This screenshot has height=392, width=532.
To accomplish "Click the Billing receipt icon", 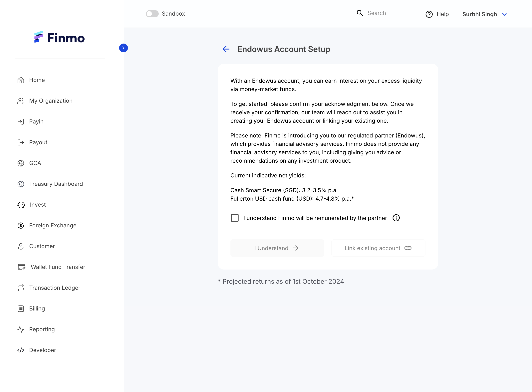I will (21, 308).
